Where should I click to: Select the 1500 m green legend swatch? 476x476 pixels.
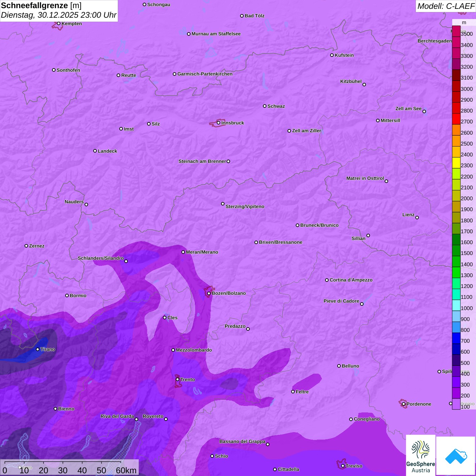(456, 251)
